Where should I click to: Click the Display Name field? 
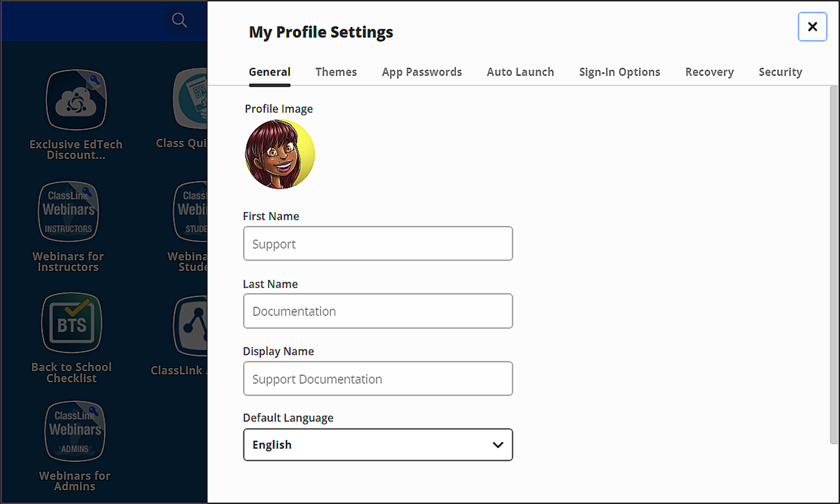pyautogui.click(x=378, y=378)
